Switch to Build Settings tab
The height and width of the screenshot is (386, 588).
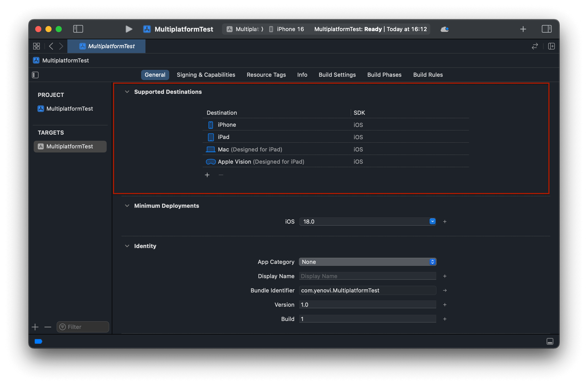pyautogui.click(x=337, y=74)
